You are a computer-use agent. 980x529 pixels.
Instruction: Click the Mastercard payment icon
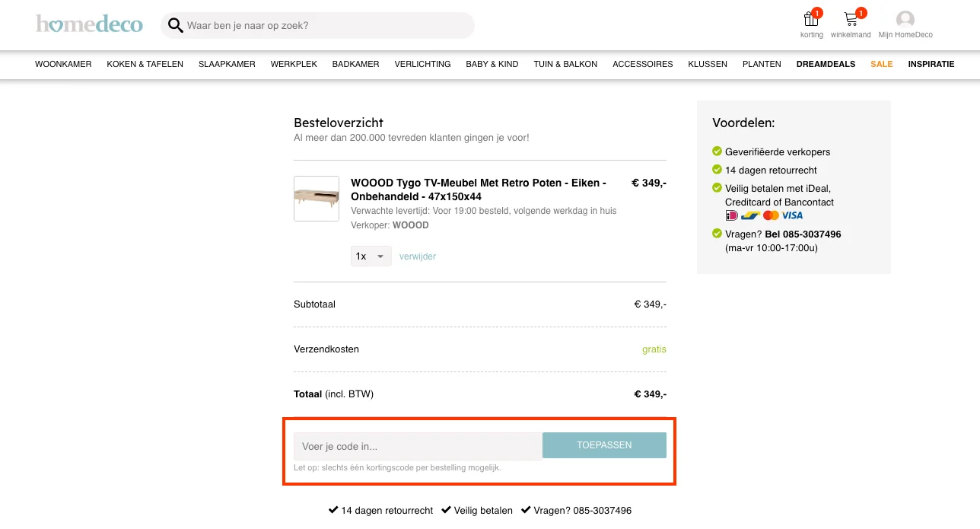(771, 215)
